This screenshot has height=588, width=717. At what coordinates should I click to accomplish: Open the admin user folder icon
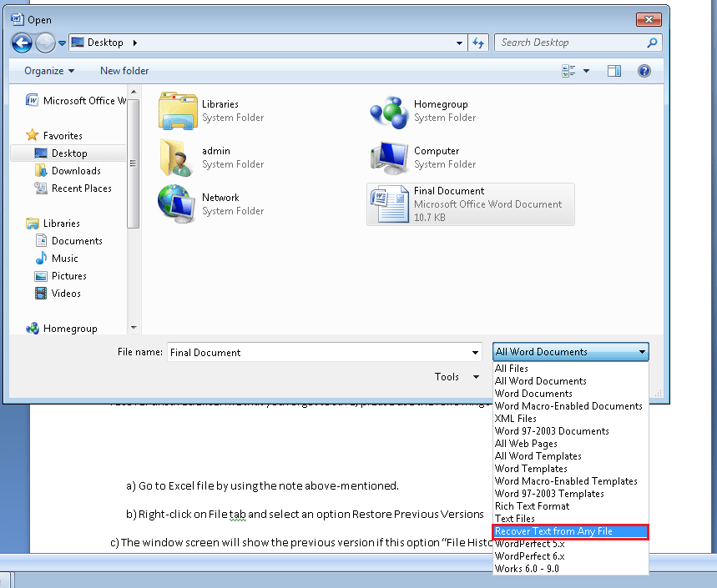click(176, 158)
